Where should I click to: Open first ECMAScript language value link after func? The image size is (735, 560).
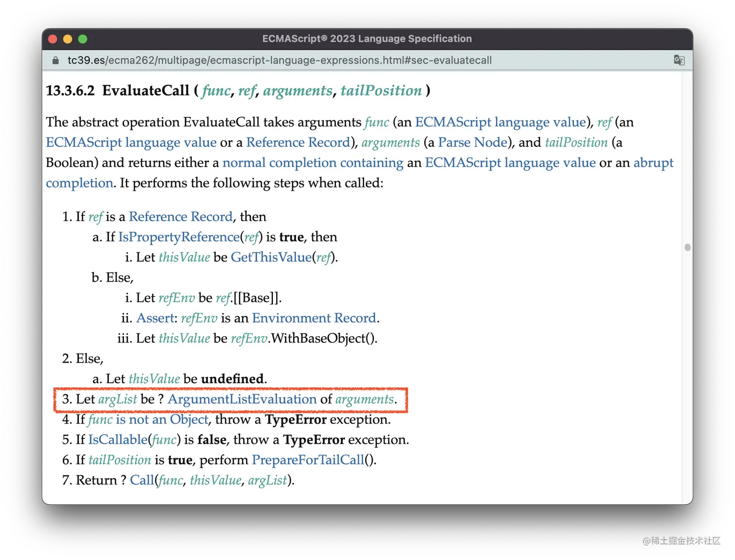point(500,122)
